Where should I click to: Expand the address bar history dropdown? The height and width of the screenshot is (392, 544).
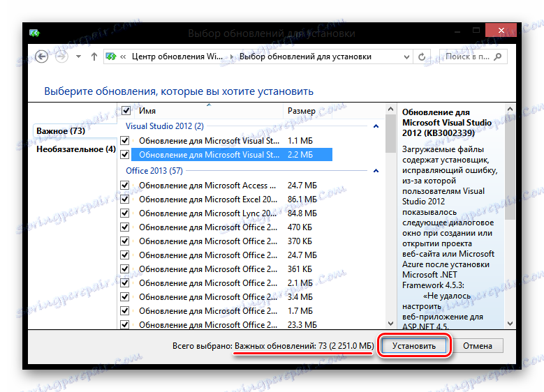(406, 56)
